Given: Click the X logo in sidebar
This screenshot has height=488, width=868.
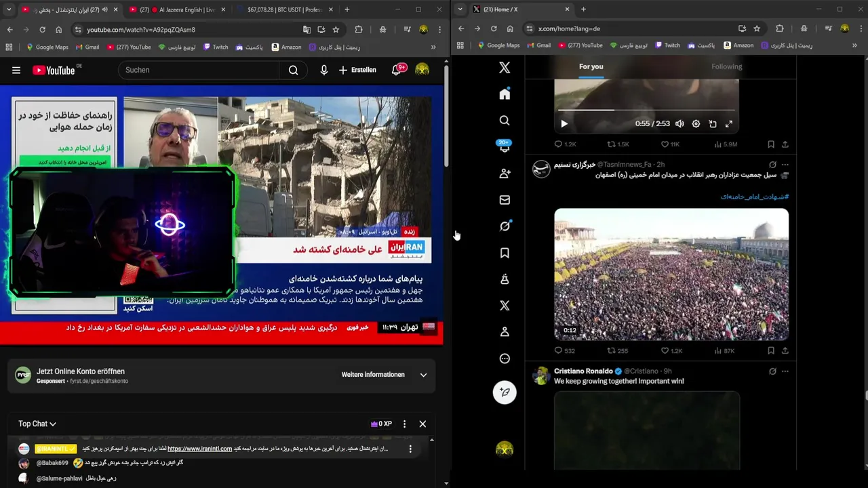Looking at the screenshot, I should [x=505, y=68].
